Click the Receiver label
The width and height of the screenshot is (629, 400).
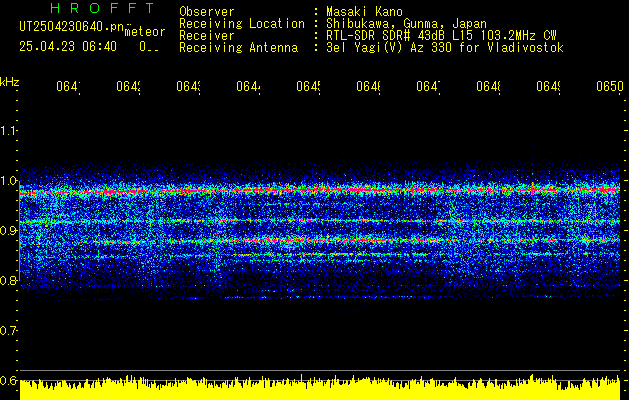tap(207, 36)
